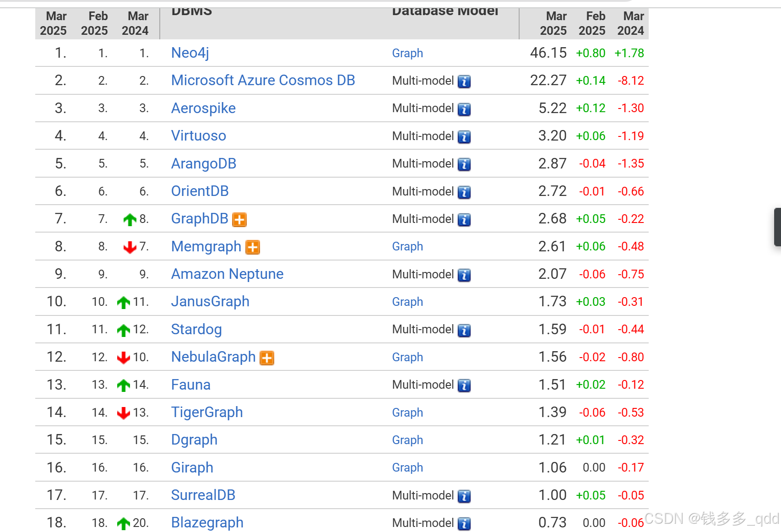Open the Fauna link
The height and width of the screenshot is (532, 781).
tap(190, 385)
